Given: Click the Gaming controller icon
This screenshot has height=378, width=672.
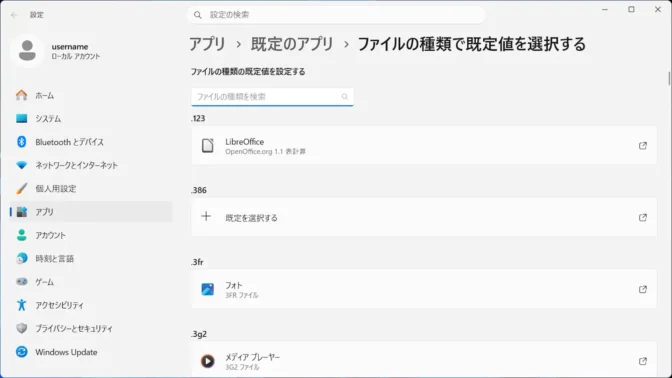Looking at the screenshot, I should pyautogui.click(x=21, y=282).
